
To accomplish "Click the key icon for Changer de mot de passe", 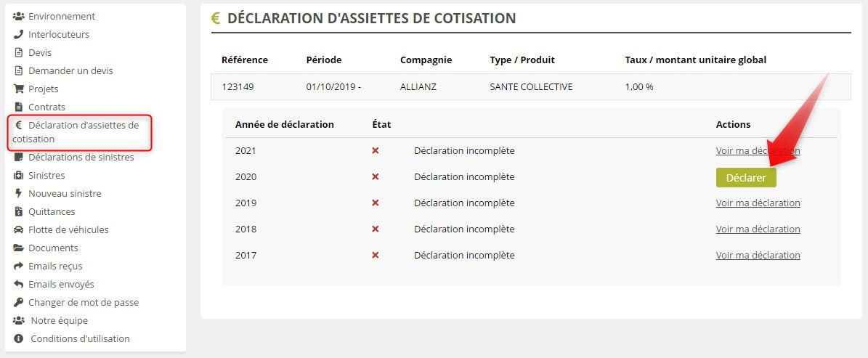I will click(19, 303).
